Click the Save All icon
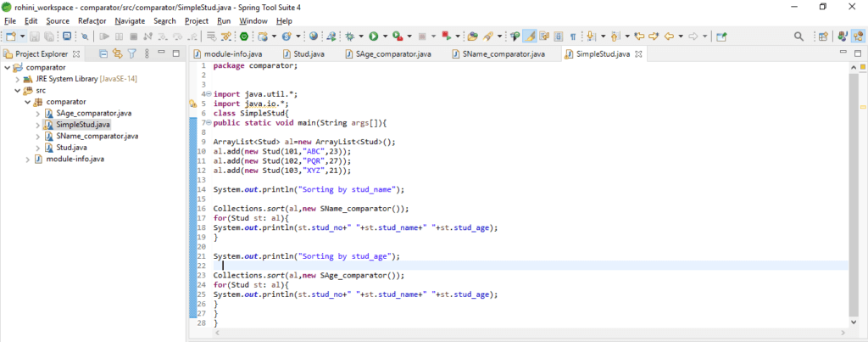868x342 pixels. [x=48, y=36]
